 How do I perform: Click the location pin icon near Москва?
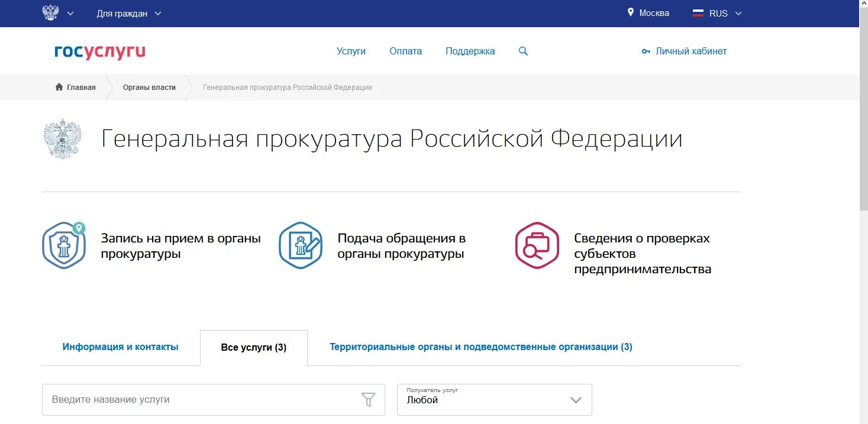[631, 12]
